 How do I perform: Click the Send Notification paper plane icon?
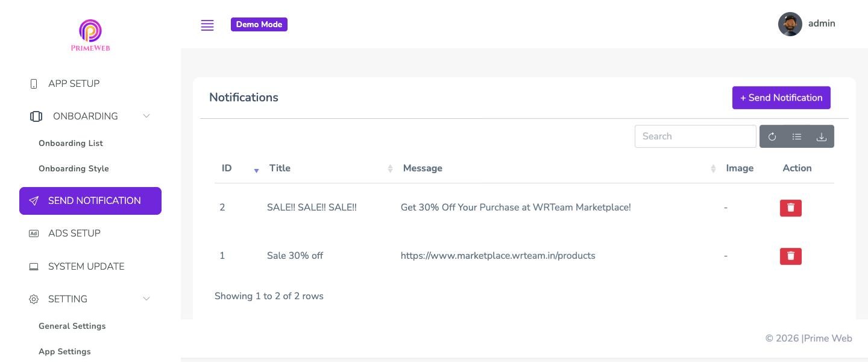[x=34, y=201]
